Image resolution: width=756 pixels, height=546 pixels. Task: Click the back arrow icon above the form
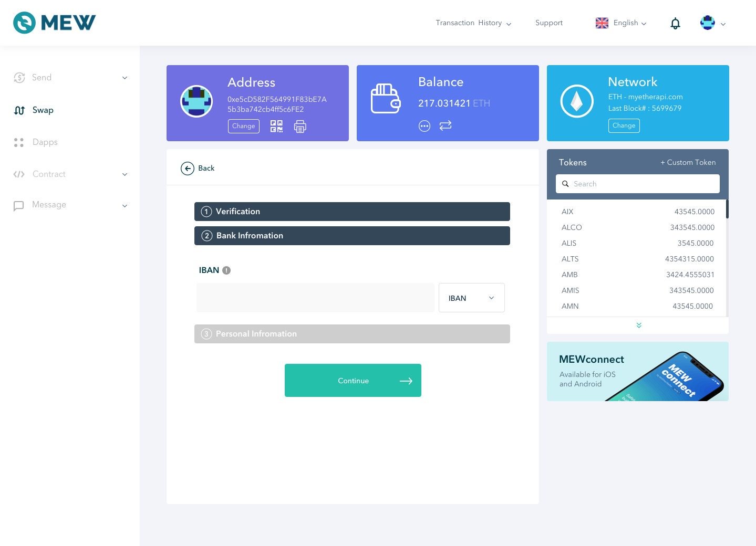click(188, 169)
